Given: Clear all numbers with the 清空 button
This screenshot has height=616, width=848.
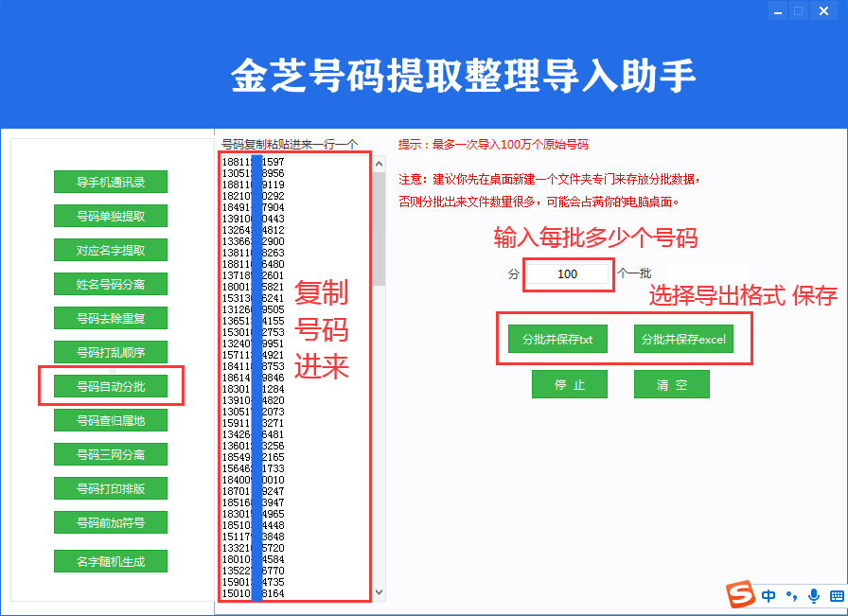Looking at the screenshot, I should (671, 384).
